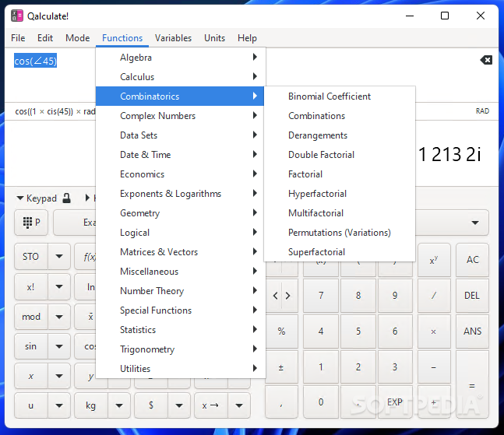
Task: Click the multiplication × key
Action: coord(434,331)
